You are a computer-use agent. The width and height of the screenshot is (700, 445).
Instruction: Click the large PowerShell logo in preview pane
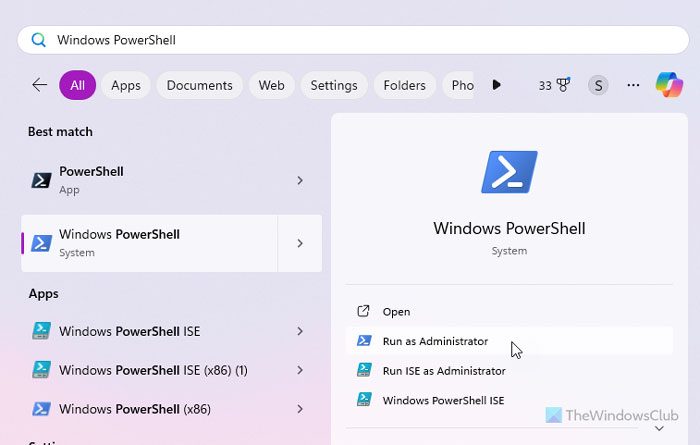(509, 172)
